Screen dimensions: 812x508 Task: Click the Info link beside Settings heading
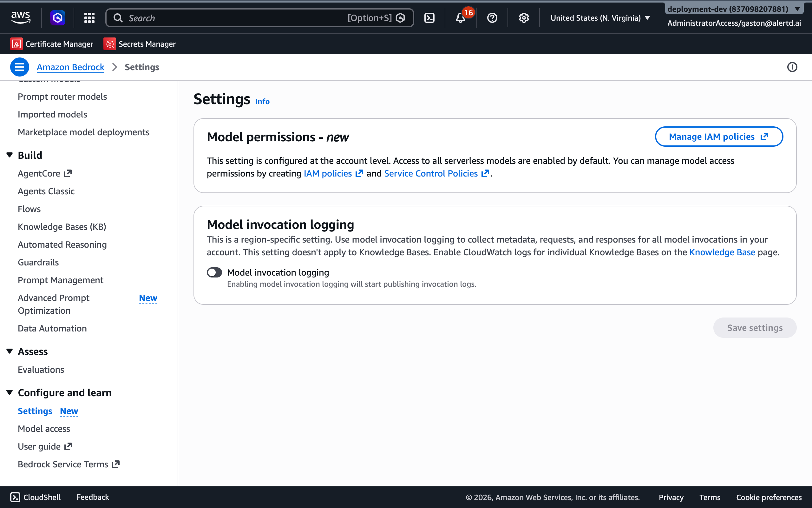click(262, 102)
